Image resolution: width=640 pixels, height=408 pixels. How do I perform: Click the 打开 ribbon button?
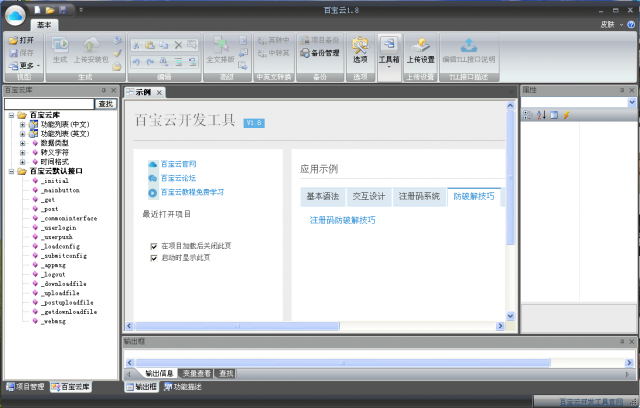point(22,40)
